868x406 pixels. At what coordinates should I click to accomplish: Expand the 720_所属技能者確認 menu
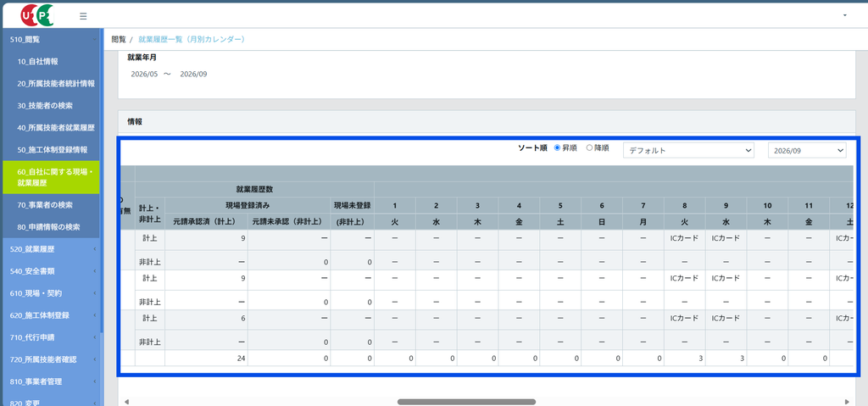click(50, 359)
